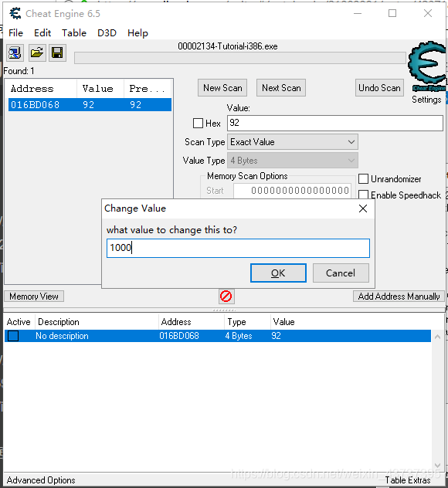Click address 016BD068 in the address table
This screenshot has width=448, height=488.
tap(179, 336)
